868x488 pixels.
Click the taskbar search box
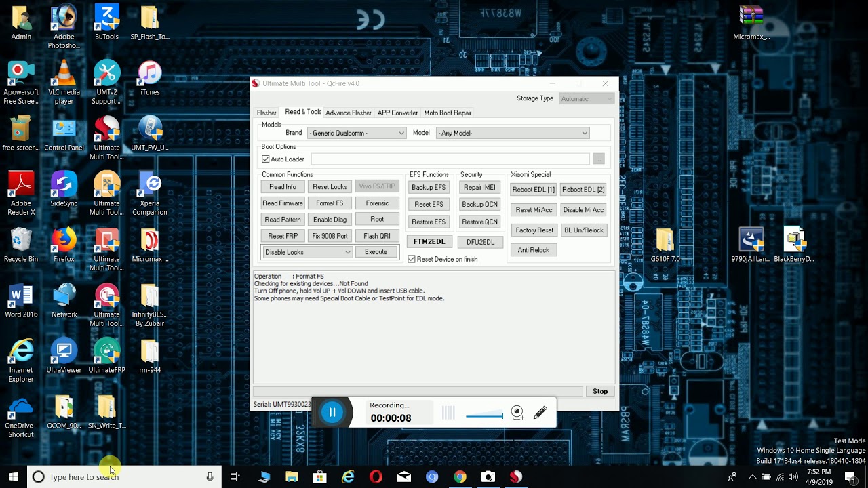[124, 476]
